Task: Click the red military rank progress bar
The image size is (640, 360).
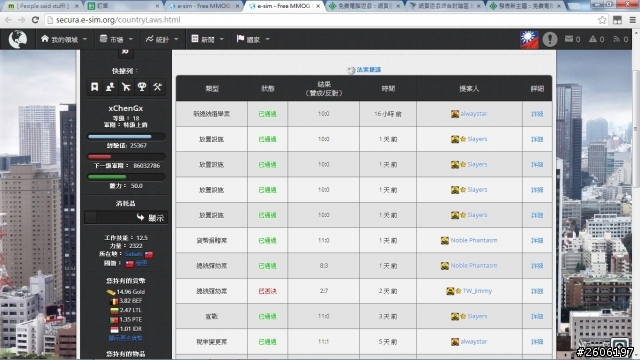Action: point(126,157)
